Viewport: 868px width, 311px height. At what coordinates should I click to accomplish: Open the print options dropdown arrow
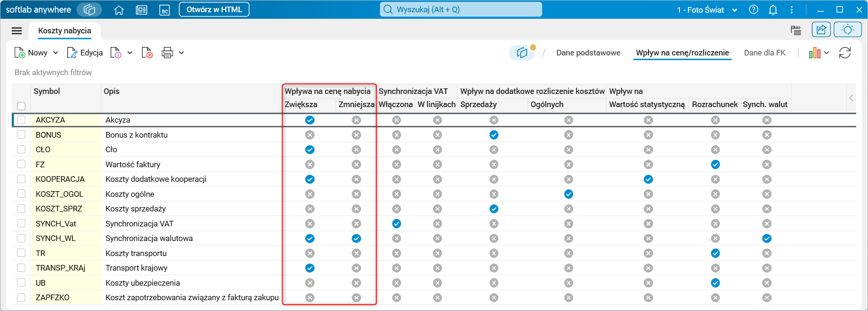click(x=181, y=53)
